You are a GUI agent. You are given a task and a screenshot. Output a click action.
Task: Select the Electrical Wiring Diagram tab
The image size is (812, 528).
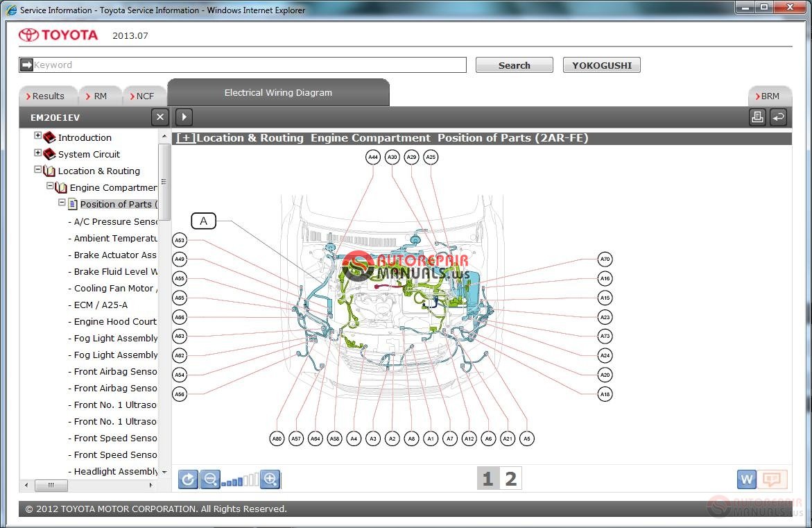click(278, 93)
